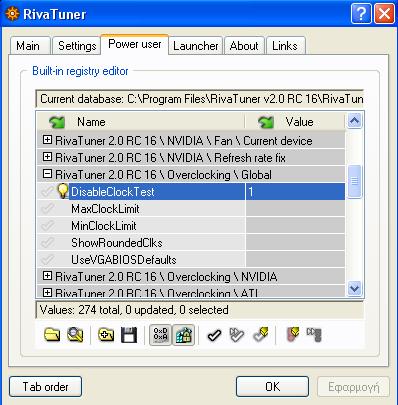Click the Εφαρμογή apply button
The height and width of the screenshot is (405, 398).
tap(353, 387)
